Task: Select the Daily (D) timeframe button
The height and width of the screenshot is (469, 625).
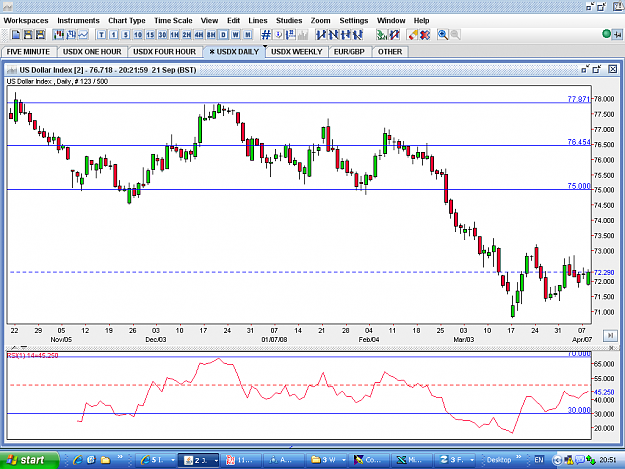Action: (224, 35)
